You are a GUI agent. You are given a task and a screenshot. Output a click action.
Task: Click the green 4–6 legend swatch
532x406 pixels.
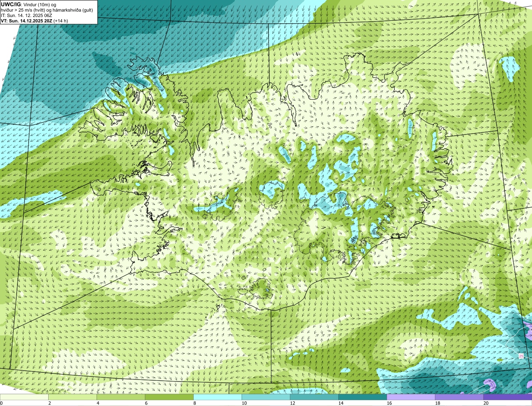click(121, 397)
